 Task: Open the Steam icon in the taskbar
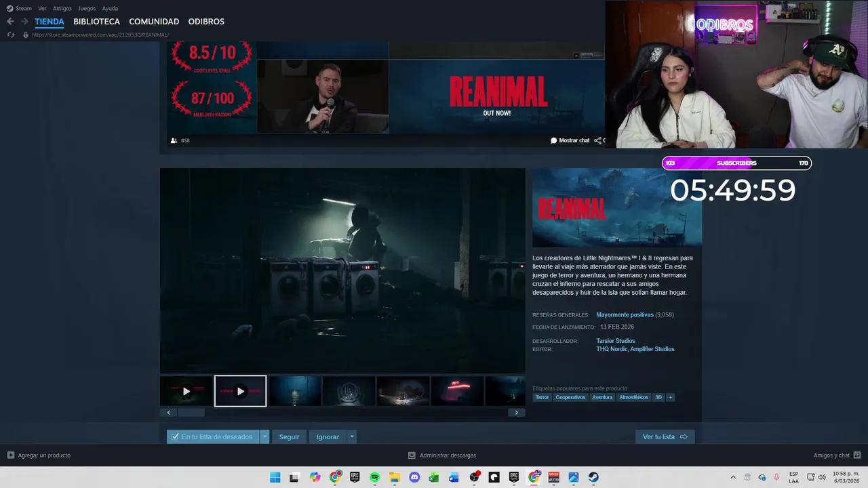(x=593, y=477)
